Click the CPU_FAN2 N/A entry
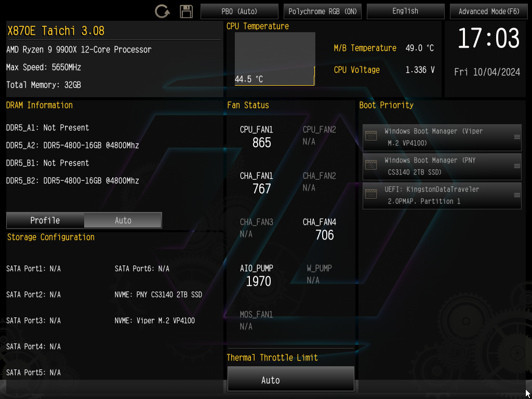This screenshot has height=399, width=532. pos(320,136)
